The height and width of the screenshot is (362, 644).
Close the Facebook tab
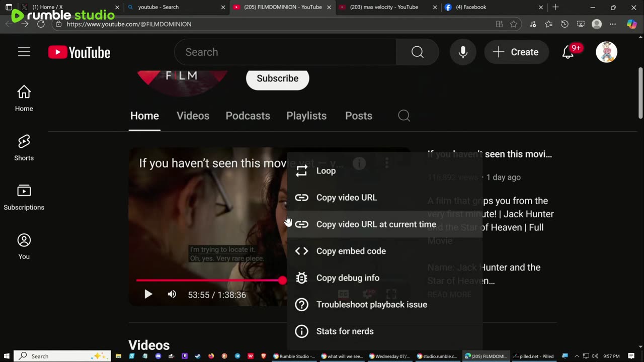pos(541,7)
